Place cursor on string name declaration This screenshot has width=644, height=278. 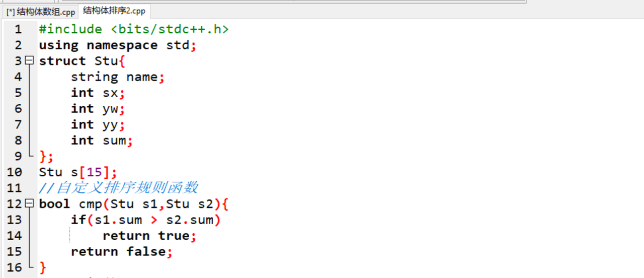point(117,77)
